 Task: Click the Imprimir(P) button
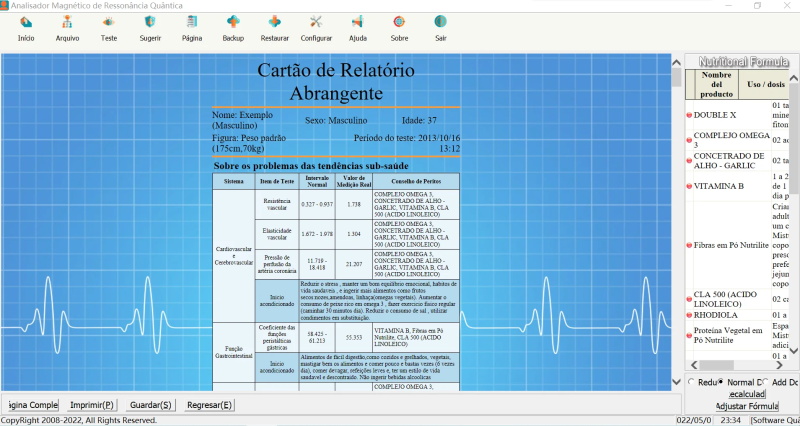(92, 405)
